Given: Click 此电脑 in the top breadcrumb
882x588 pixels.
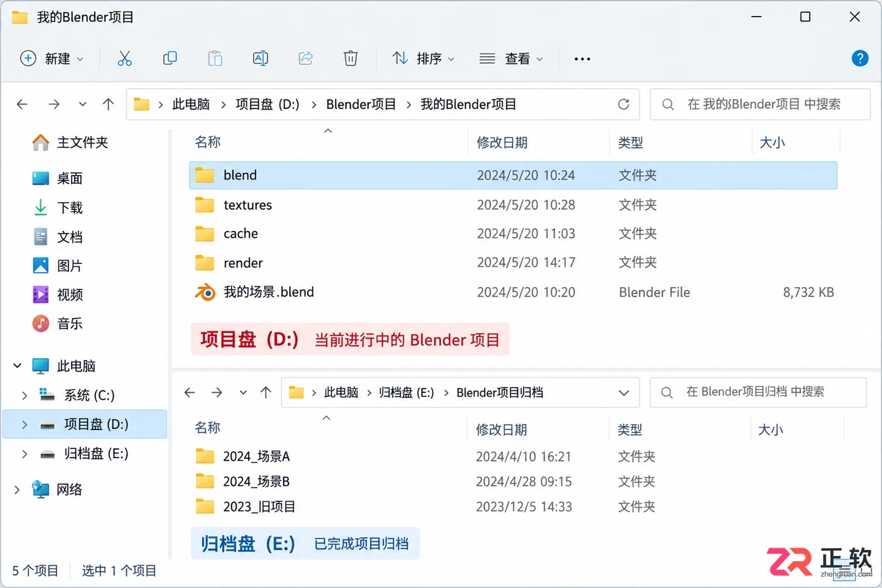Looking at the screenshot, I should (x=191, y=104).
